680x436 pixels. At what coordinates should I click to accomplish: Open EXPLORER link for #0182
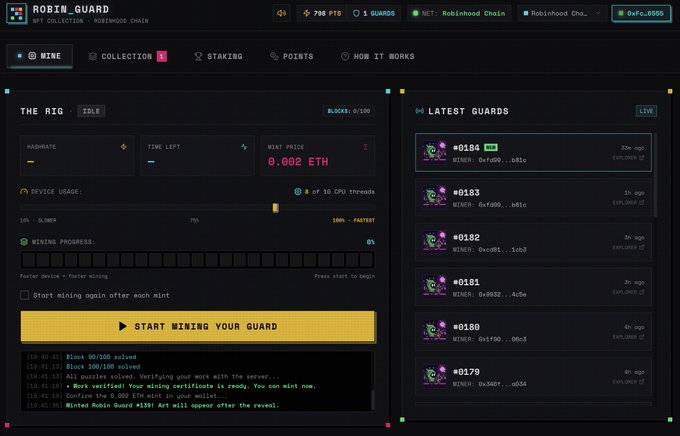pyautogui.click(x=628, y=247)
